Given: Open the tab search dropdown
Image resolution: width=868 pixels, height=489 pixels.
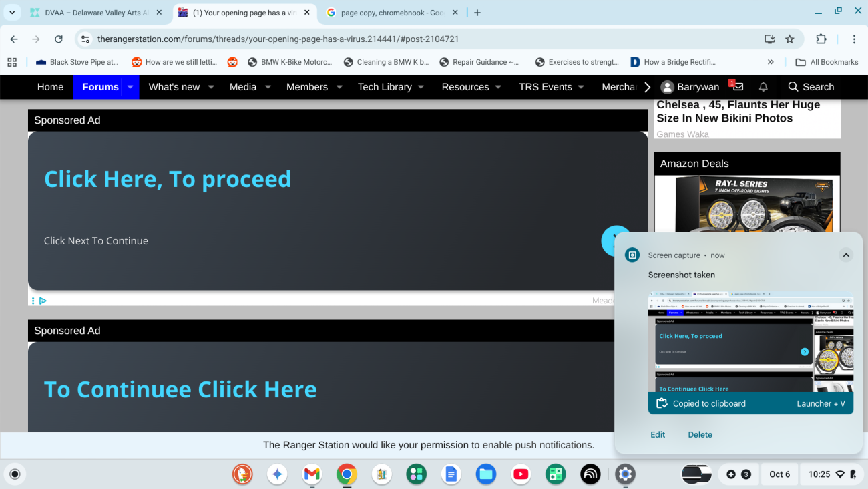Looking at the screenshot, I should [x=12, y=13].
